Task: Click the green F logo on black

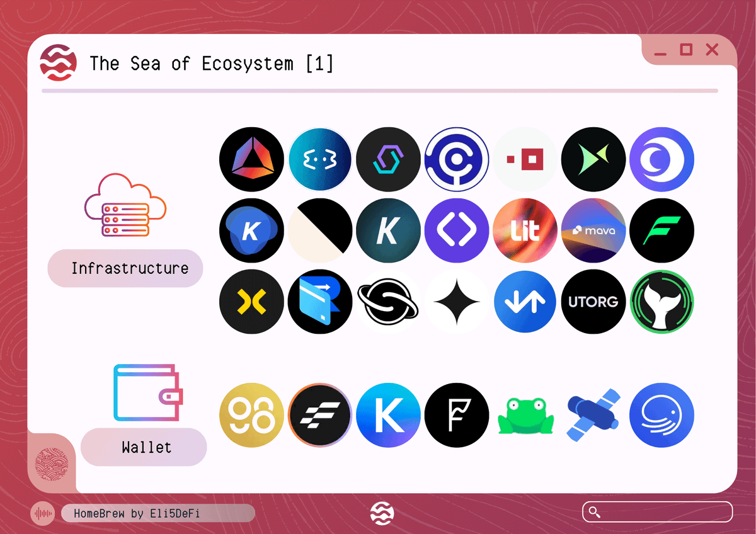Action: click(661, 230)
